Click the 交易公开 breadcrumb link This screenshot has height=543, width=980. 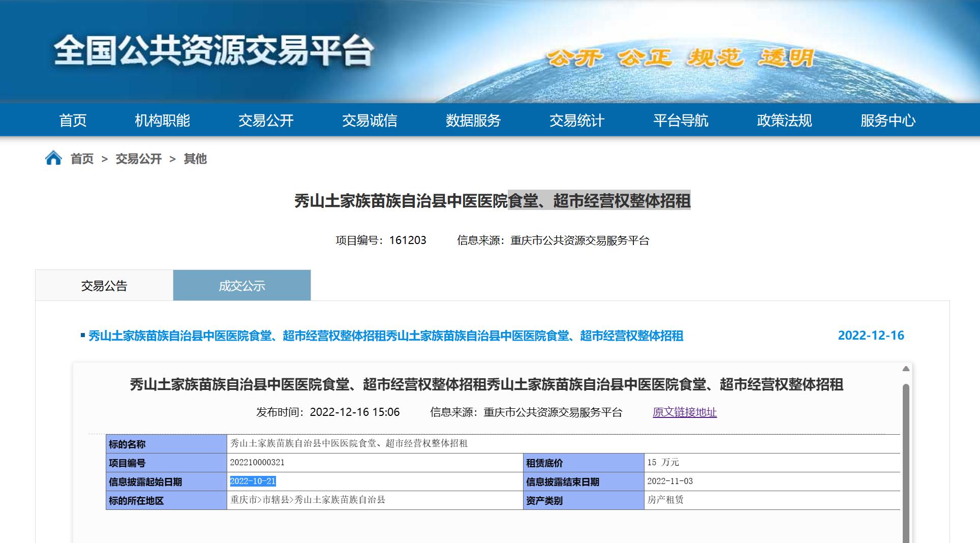[x=138, y=159]
